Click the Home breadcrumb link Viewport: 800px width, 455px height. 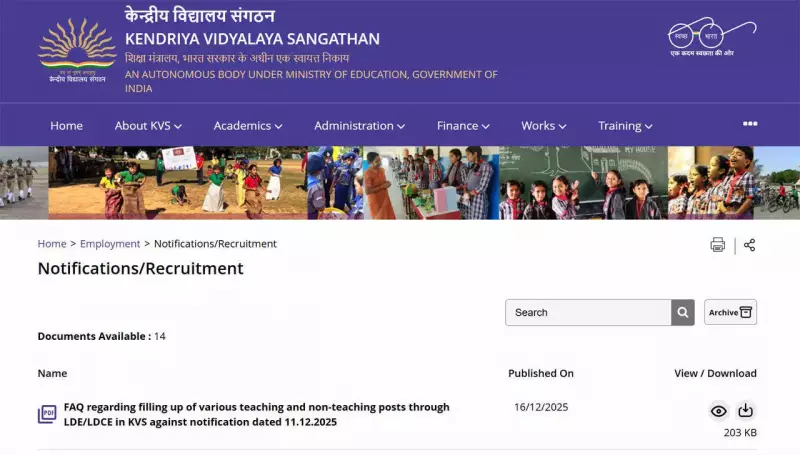tap(52, 244)
